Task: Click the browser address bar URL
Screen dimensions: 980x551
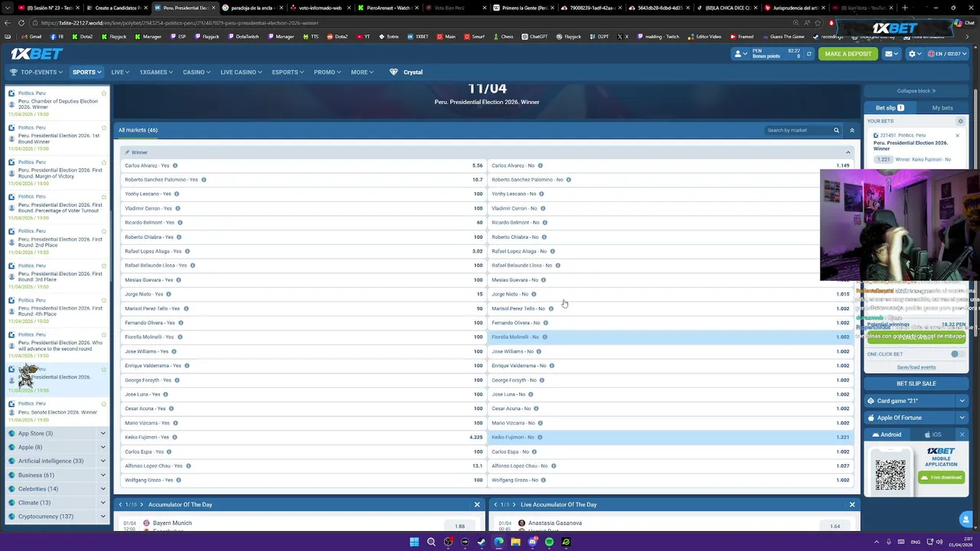Action: click(x=180, y=23)
